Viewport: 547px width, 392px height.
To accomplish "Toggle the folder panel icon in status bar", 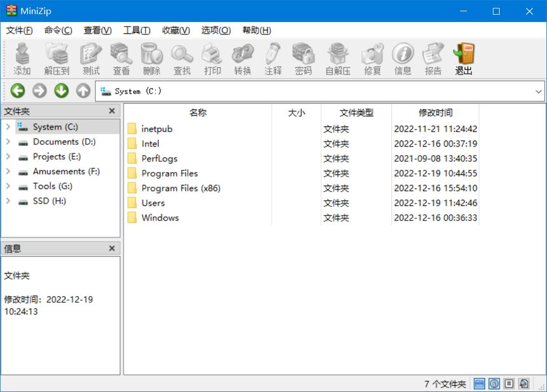I will point(479,384).
